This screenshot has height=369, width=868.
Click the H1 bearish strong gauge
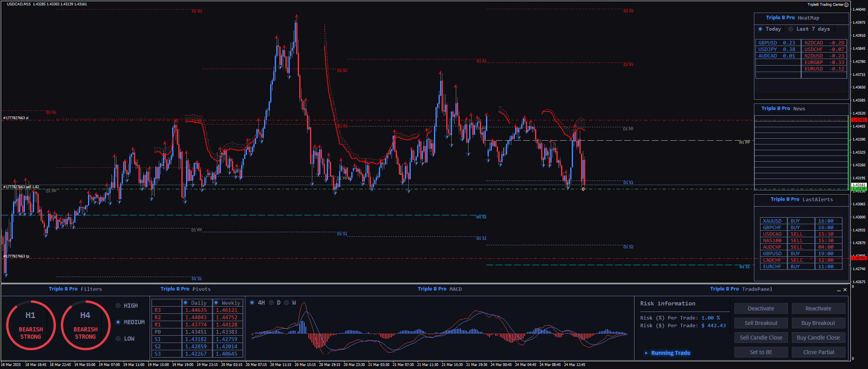(31, 325)
